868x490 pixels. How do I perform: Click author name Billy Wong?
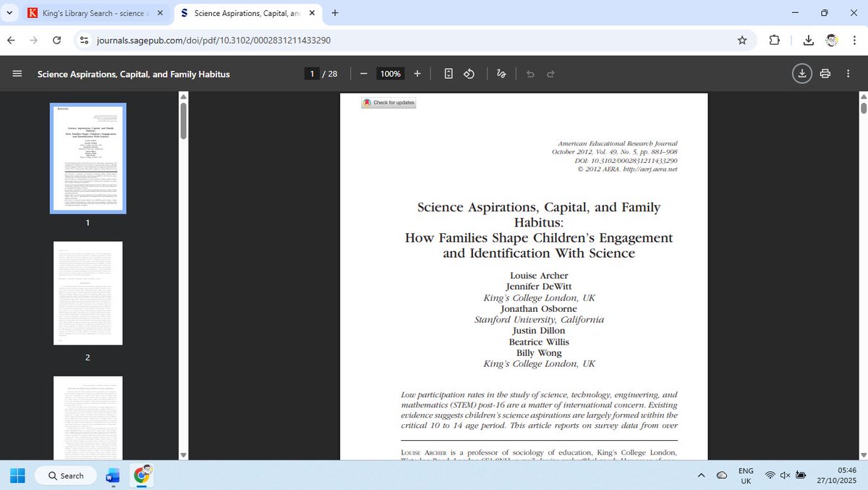tap(539, 352)
